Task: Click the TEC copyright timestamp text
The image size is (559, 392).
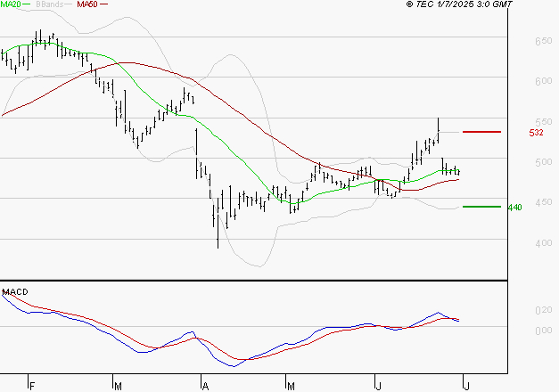Action: pos(459,4)
